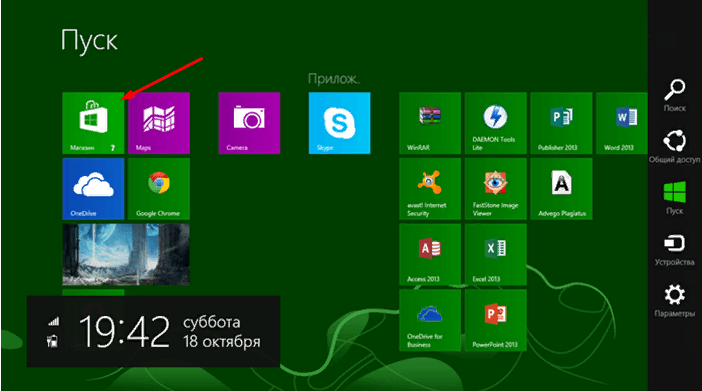Viewport: 702px width, 391px height.
Task: Launch the WinRAR tile
Action: click(x=430, y=123)
